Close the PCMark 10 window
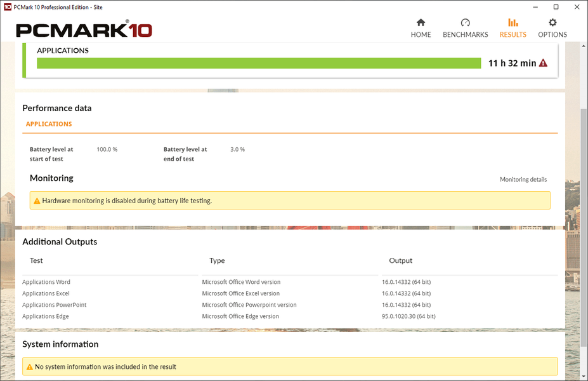This screenshot has height=381, width=588. (577, 7)
